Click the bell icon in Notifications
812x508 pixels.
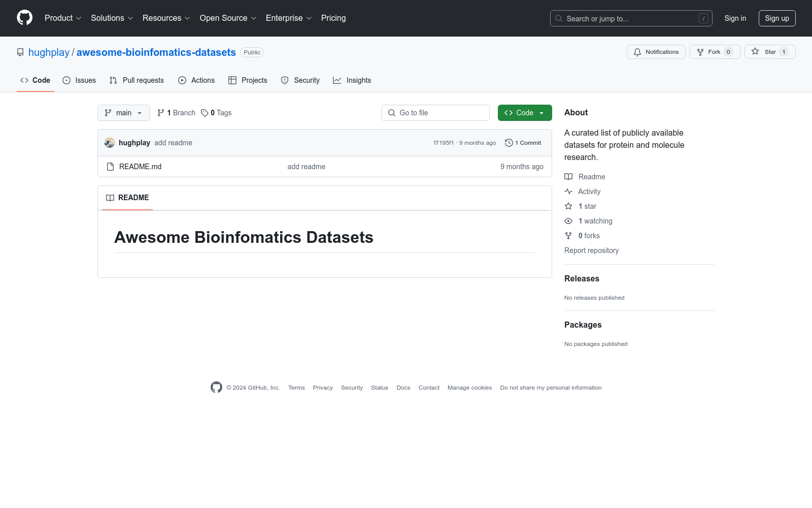click(x=637, y=52)
